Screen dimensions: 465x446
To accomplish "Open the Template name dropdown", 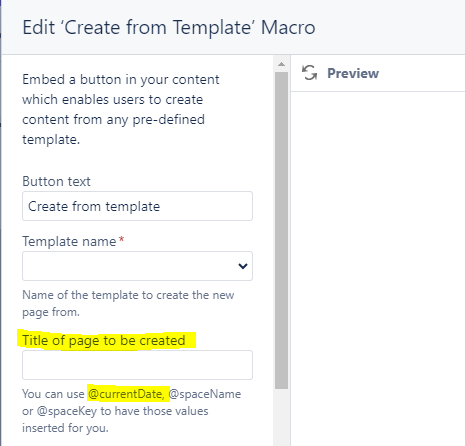I will tap(137, 266).
